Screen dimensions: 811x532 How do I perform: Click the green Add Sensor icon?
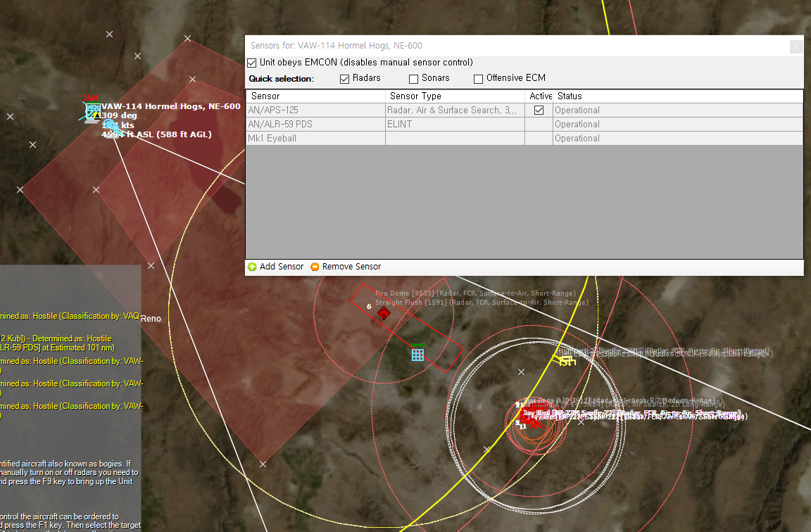tap(253, 267)
